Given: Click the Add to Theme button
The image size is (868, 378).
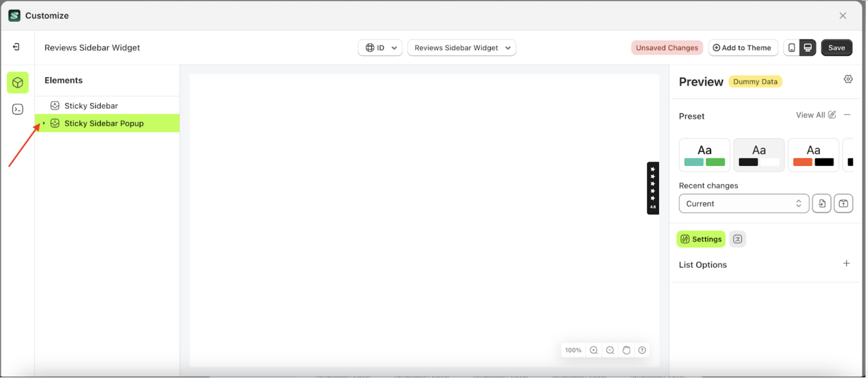Looking at the screenshot, I should click(x=743, y=48).
